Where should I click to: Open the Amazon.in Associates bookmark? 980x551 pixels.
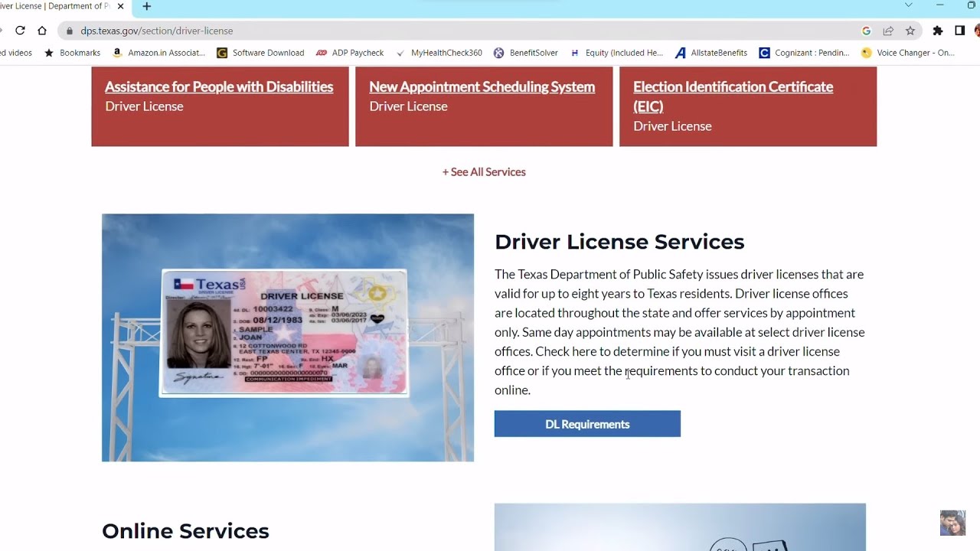[158, 53]
